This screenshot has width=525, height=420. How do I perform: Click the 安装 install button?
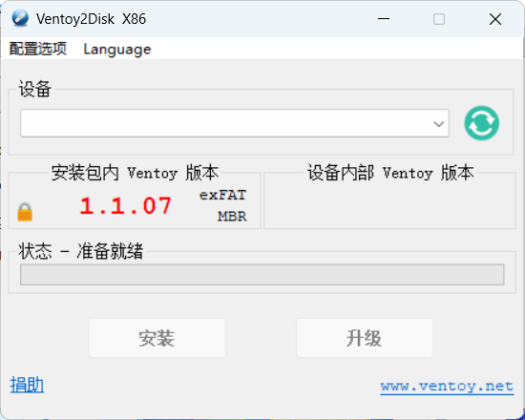tap(157, 338)
